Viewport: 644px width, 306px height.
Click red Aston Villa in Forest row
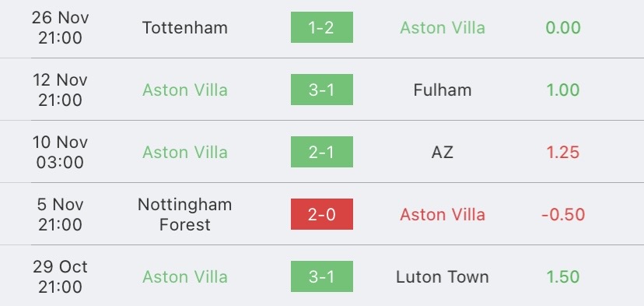tap(443, 214)
